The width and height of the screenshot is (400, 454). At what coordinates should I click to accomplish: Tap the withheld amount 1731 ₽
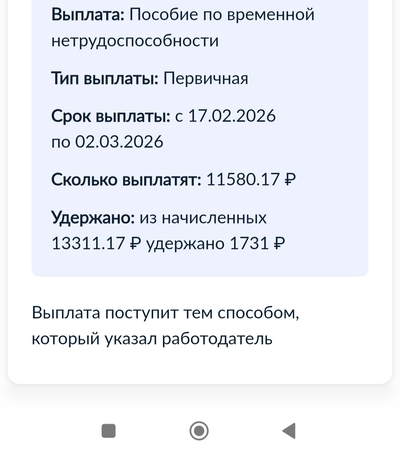click(257, 244)
